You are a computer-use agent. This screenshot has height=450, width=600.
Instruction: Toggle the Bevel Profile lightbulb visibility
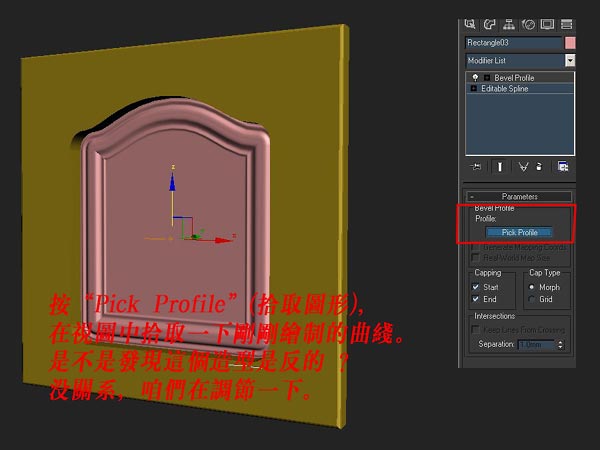(x=475, y=77)
